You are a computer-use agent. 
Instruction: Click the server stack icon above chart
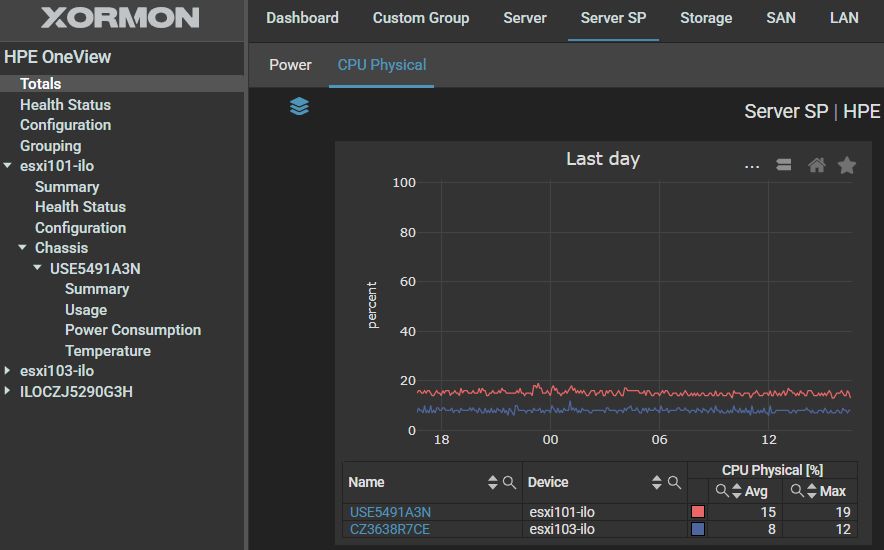pyautogui.click(x=784, y=165)
